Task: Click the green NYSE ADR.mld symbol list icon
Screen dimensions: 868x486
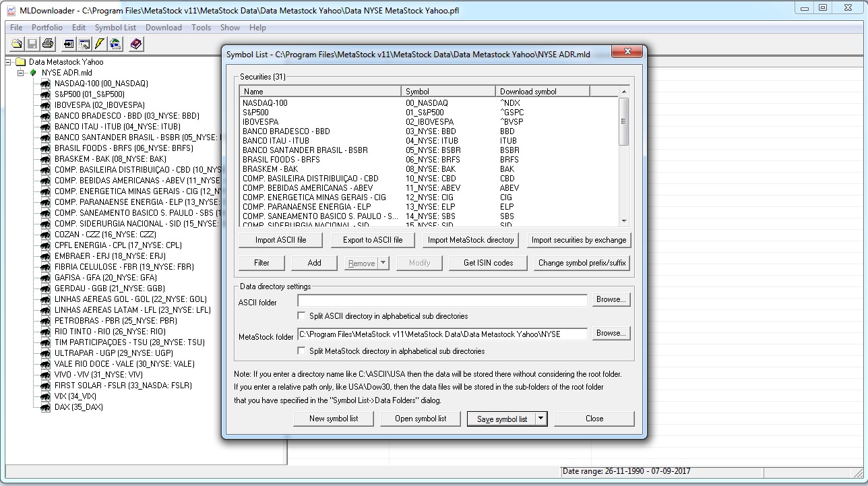Action: click(34, 73)
